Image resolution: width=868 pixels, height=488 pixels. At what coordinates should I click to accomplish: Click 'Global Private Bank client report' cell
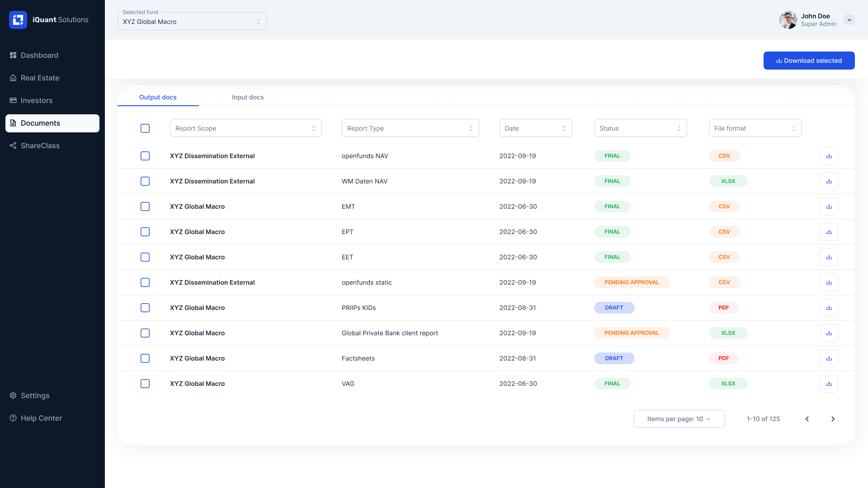390,333
